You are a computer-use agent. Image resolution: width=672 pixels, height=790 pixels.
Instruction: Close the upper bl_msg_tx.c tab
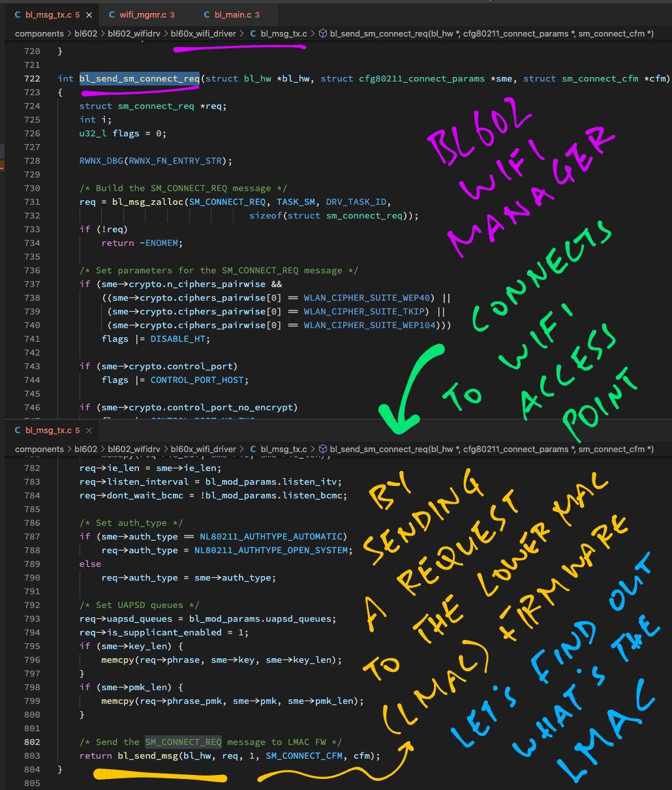[x=89, y=14]
